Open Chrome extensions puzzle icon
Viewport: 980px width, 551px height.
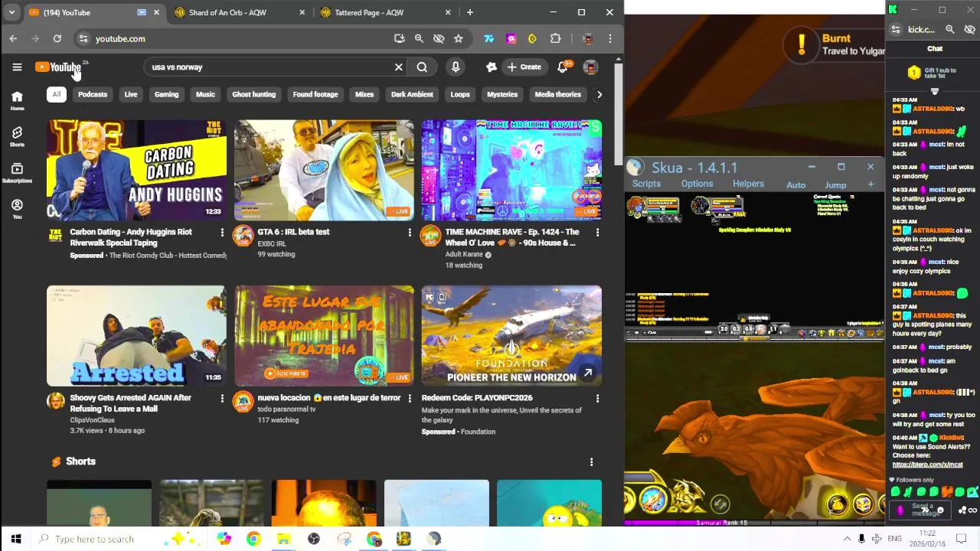(x=556, y=39)
